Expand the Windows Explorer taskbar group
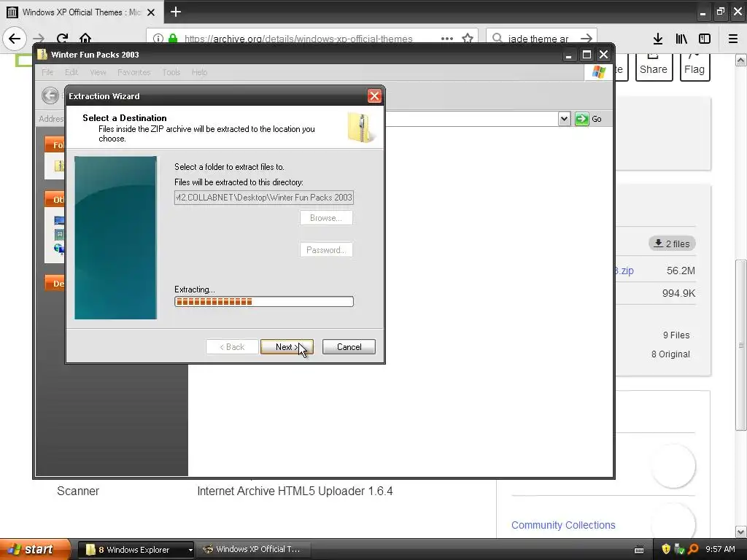The height and width of the screenshot is (560, 747). tap(190, 550)
